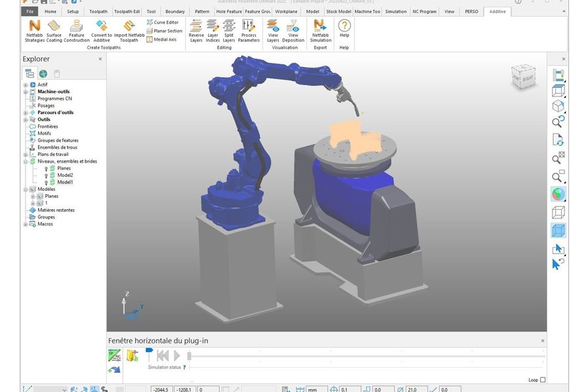Rewind simulation to start
588x392 pixels.
point(163,355)
